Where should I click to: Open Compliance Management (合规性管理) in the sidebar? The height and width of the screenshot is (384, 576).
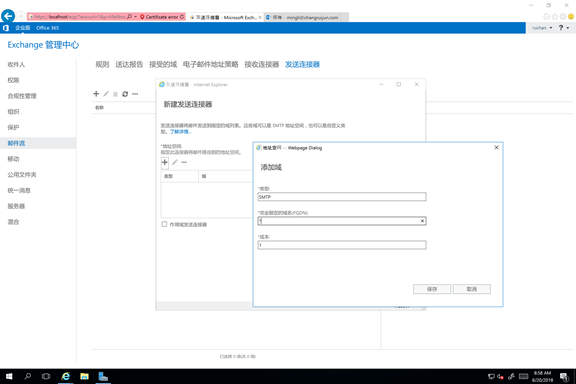(x=22, y=96)
